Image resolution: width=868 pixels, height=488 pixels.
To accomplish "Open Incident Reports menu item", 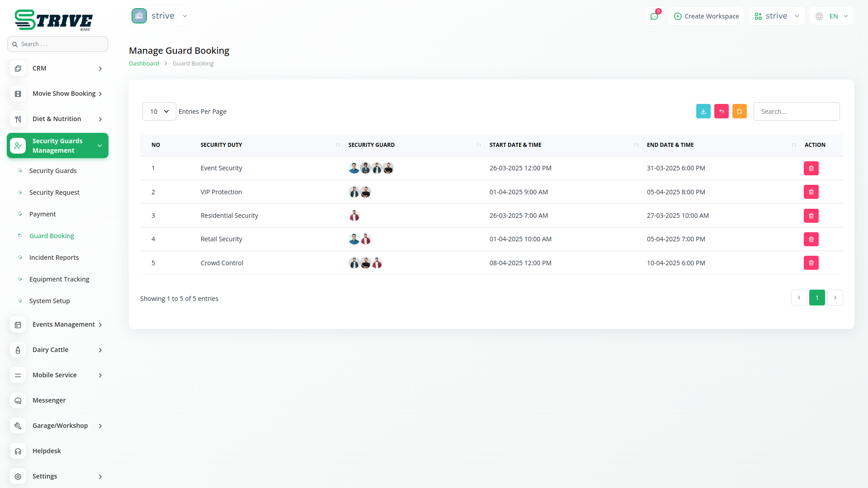I will (54, 258).
